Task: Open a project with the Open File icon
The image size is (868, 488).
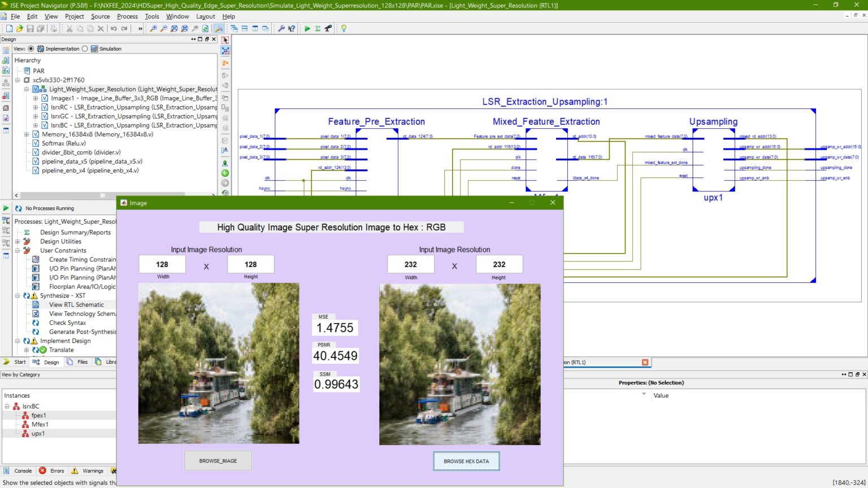Action: (19, 28)
